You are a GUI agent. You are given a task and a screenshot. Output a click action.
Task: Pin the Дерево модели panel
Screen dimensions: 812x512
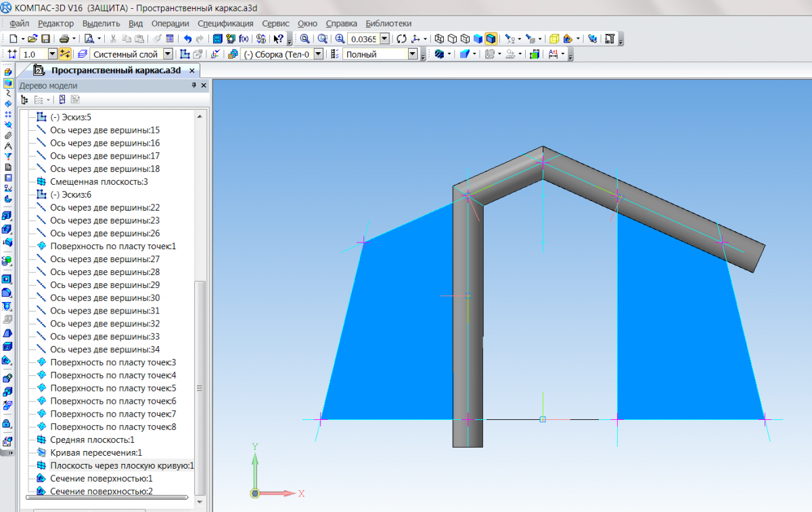(194, 85)
